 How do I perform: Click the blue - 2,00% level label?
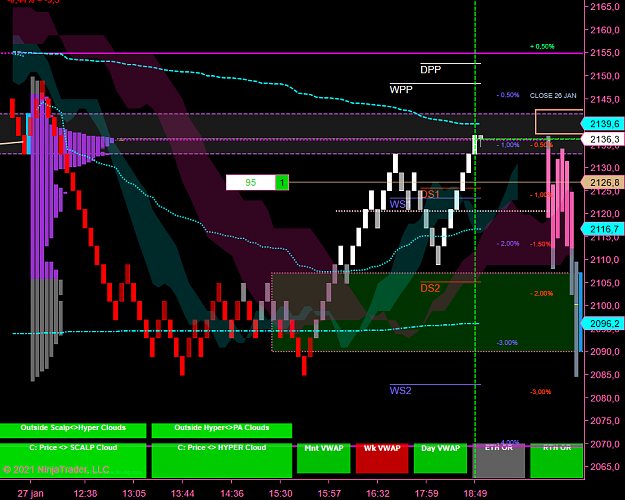(508, 244)
